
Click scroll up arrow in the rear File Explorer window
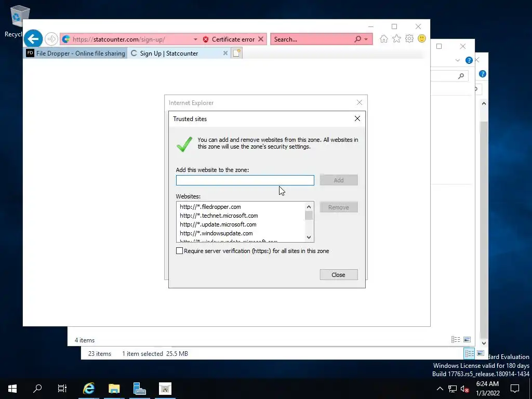484,103
